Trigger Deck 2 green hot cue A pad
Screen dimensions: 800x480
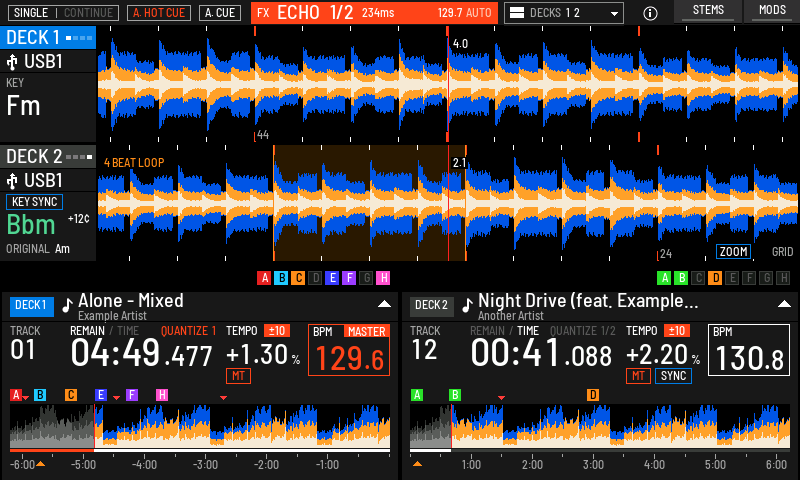(664, 278)
